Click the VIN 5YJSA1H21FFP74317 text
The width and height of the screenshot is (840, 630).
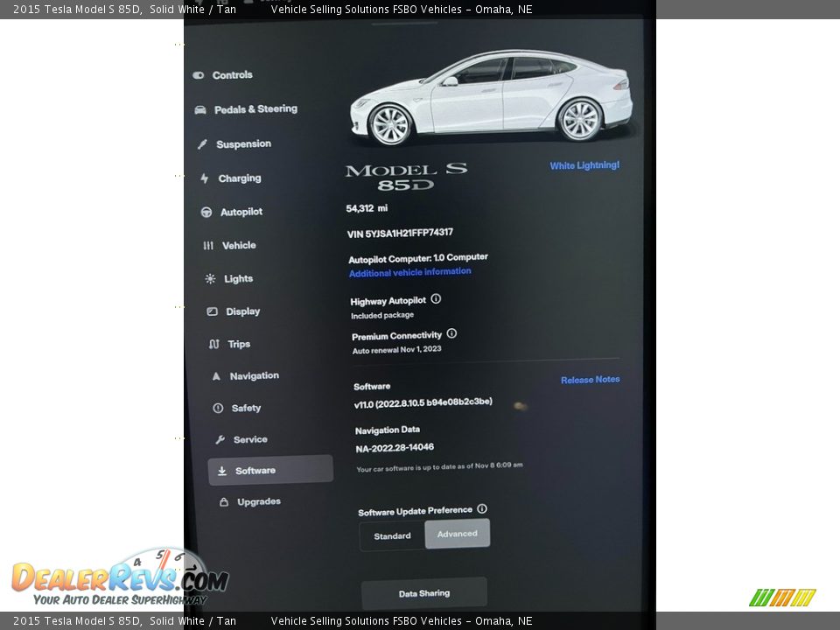point(400,233)
